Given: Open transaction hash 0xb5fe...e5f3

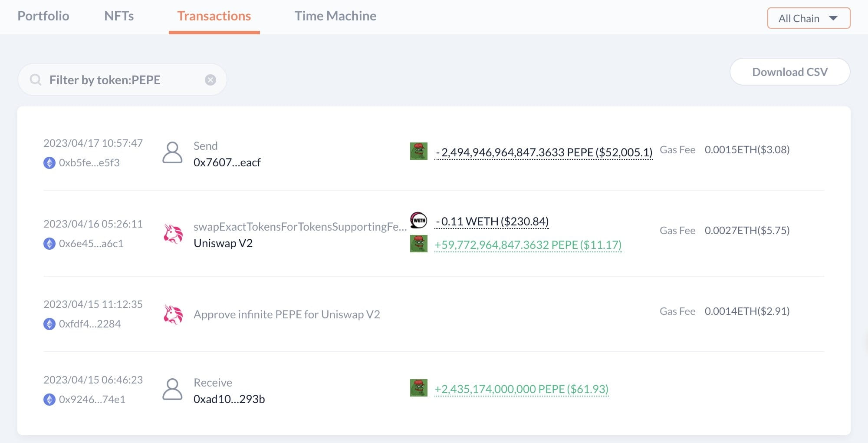Looking at the screenshot, I should pyautogui.click(x=89, y=163).
